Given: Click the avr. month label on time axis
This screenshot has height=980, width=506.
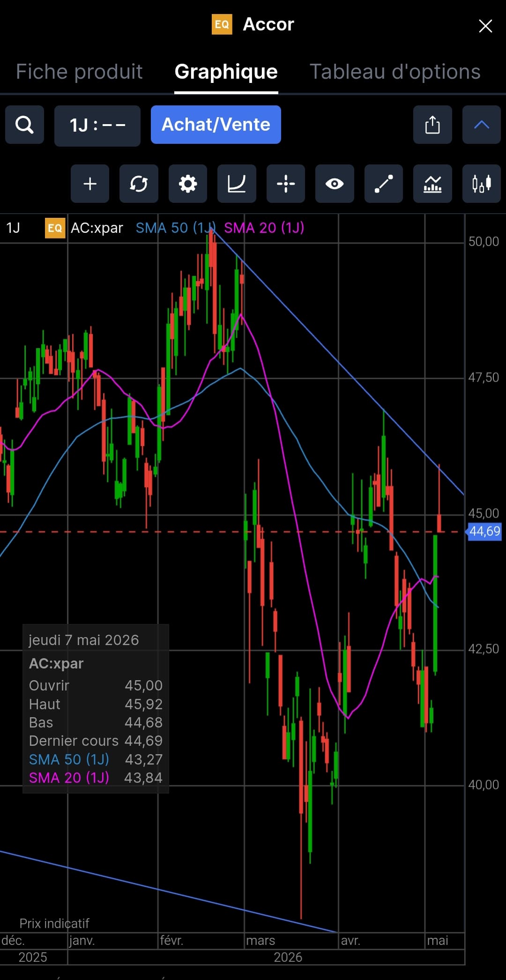Looking at the screenshot, I should [350, 941].
